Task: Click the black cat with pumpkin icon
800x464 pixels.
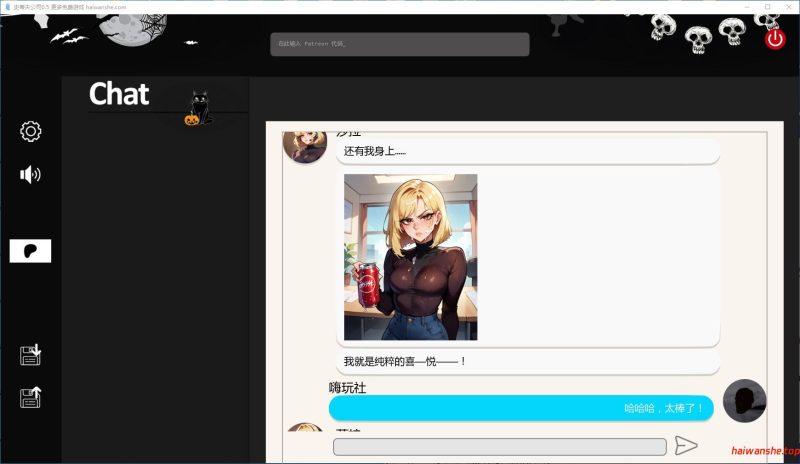Action: tap(199, 108)
